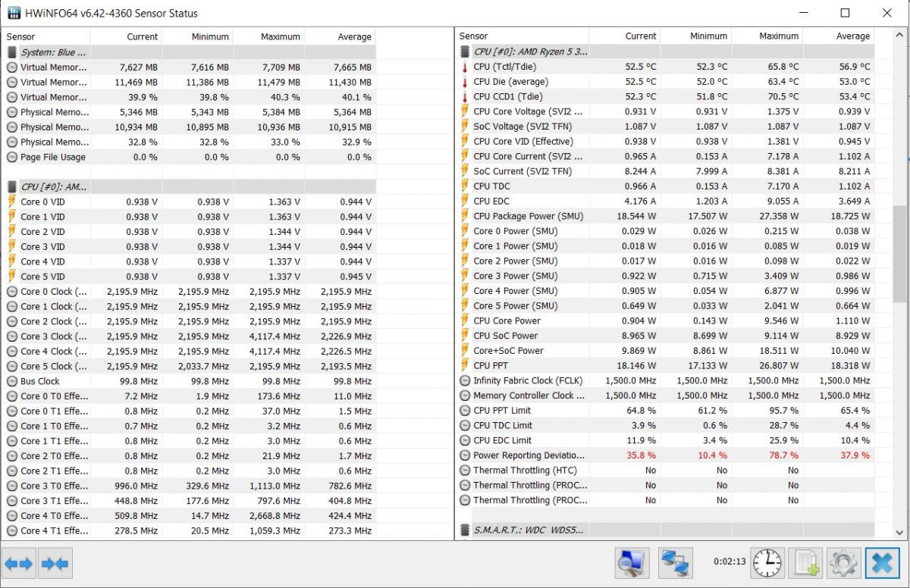Select the 'CPU SoC Power' row
910x588 pixels.
(664, 336)
